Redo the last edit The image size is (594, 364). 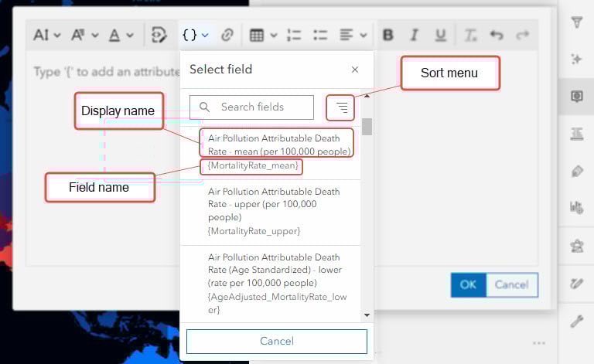(x=523, y=36)
